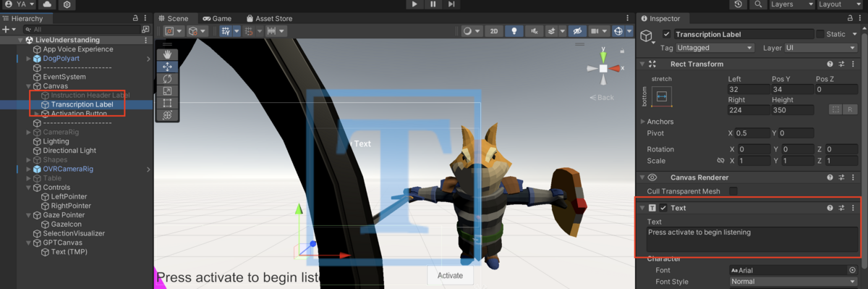
Task: Toggle scene effects icon
Action: click(552, 31)
